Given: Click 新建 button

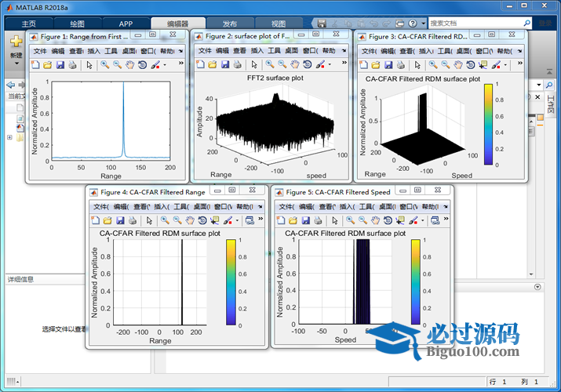Looking at the screenshot, I should click(x=16, y=45).
